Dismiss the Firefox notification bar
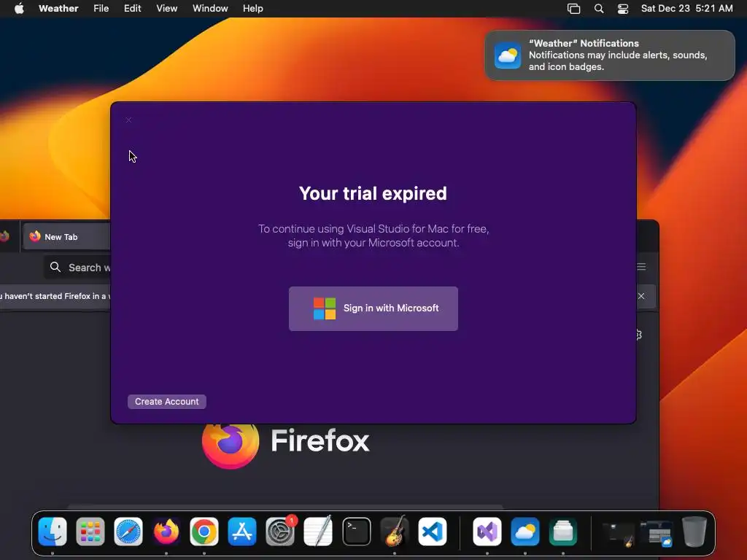This screenshot has width=747, height=560. point(641,296)
